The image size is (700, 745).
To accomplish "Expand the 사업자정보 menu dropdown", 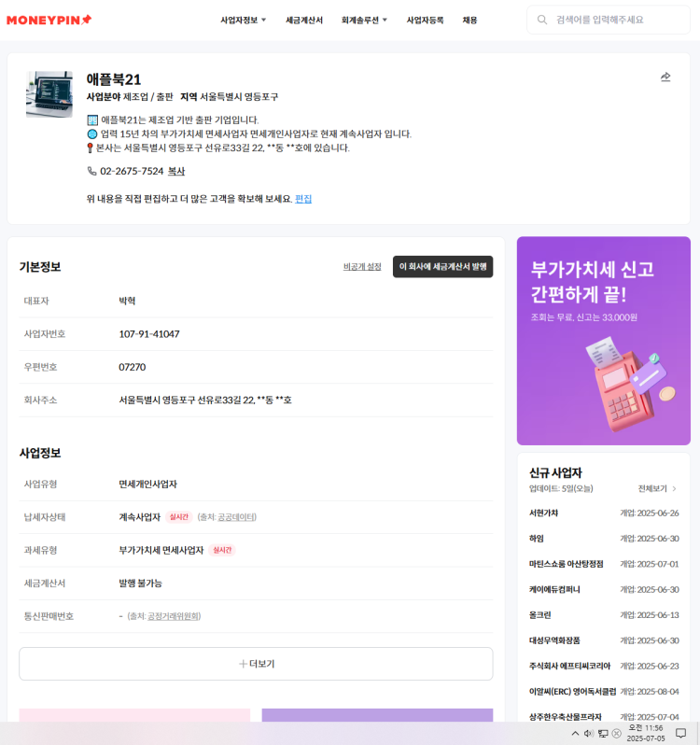I will click(x=244, y=20).
